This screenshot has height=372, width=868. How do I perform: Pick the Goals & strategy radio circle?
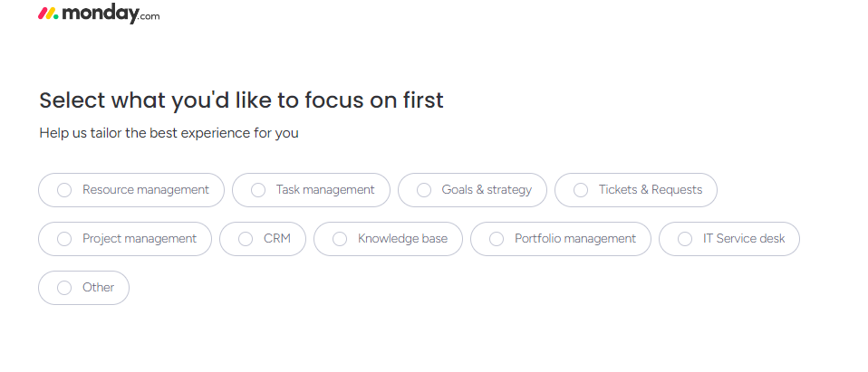[424, 190]
